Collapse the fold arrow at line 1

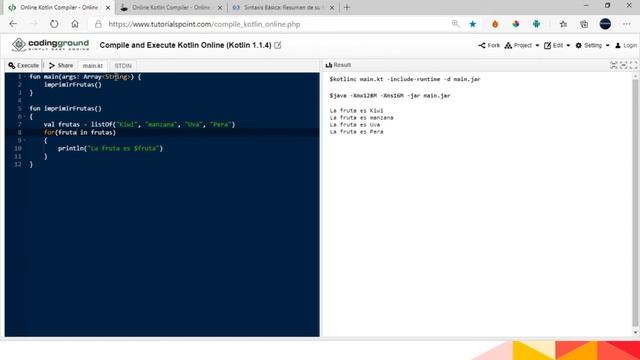tap(24, 76)
